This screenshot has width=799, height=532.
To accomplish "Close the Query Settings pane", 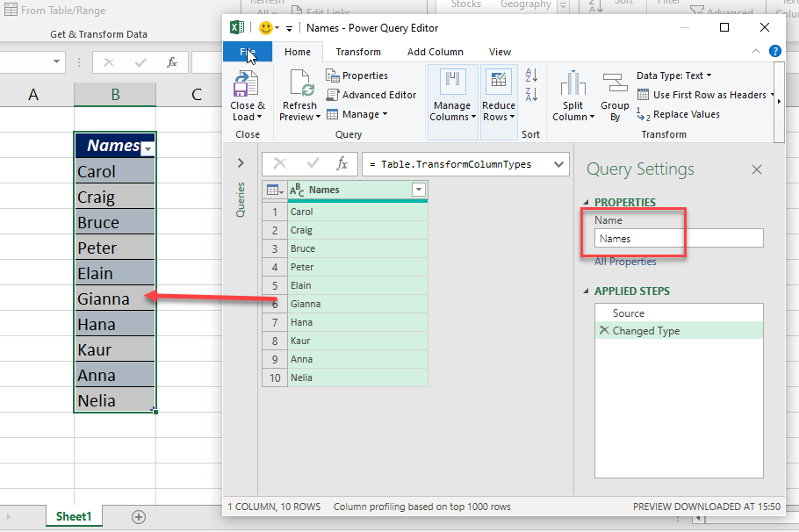I will tap(757, 169).
